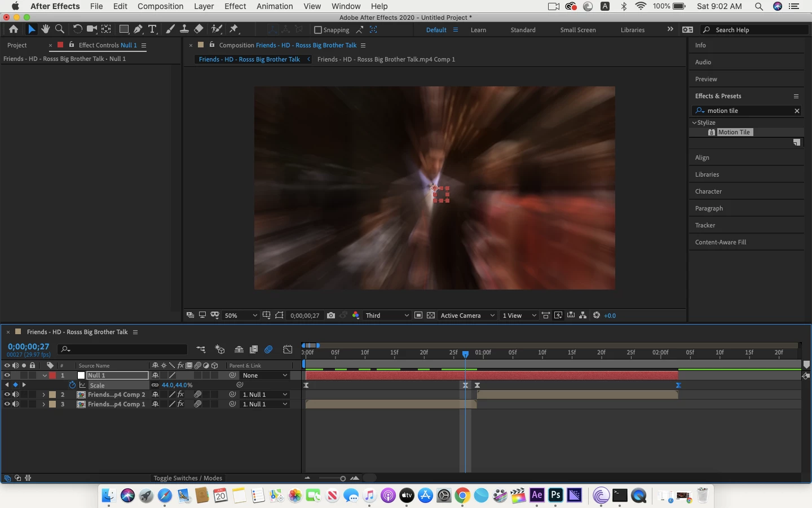This screenshot has height=508, width=812.
Task: Open the Character panel
Action: pyautogui.click(x=708, y=191)
